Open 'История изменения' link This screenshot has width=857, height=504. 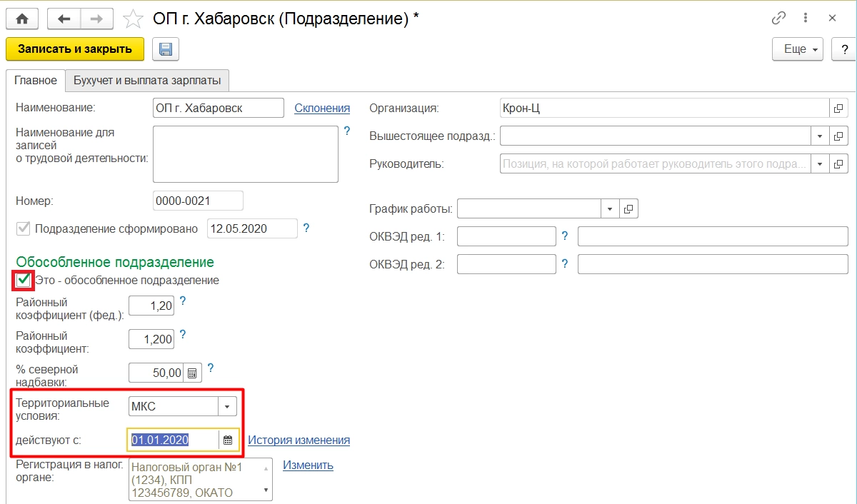click(299, 440)
